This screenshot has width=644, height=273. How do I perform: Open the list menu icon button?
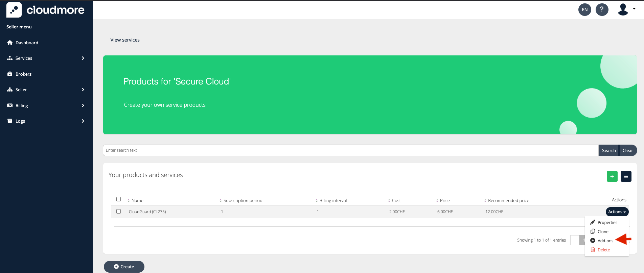626,176
